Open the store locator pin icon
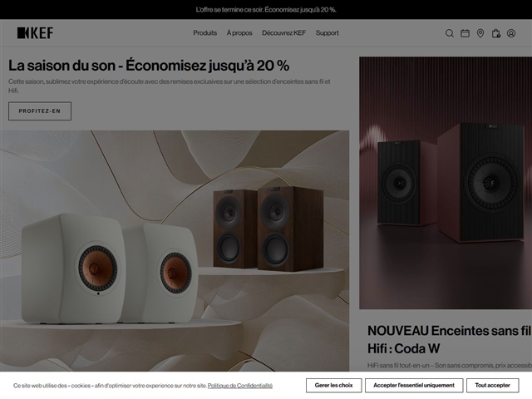The width and height of the screenshot is (532, 399). (x=480, y=33)
